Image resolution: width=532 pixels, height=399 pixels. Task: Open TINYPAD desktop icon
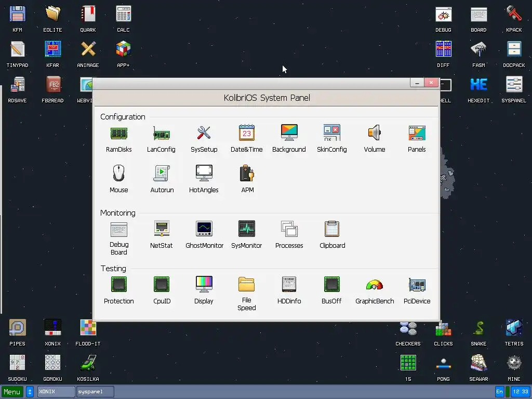point(17,49)
